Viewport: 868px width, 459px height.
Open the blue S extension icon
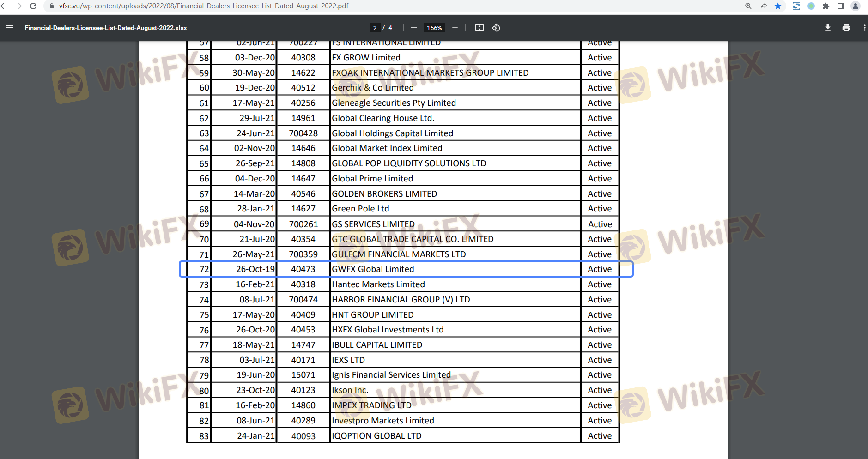coord(796,6)
